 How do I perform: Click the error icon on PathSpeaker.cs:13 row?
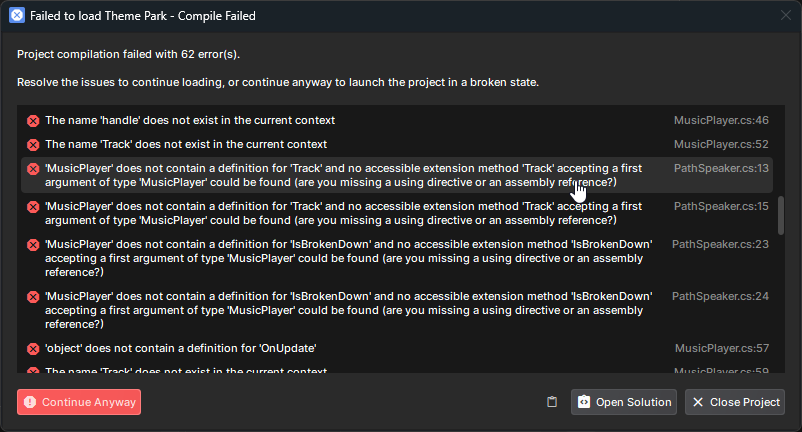point(33,169)
